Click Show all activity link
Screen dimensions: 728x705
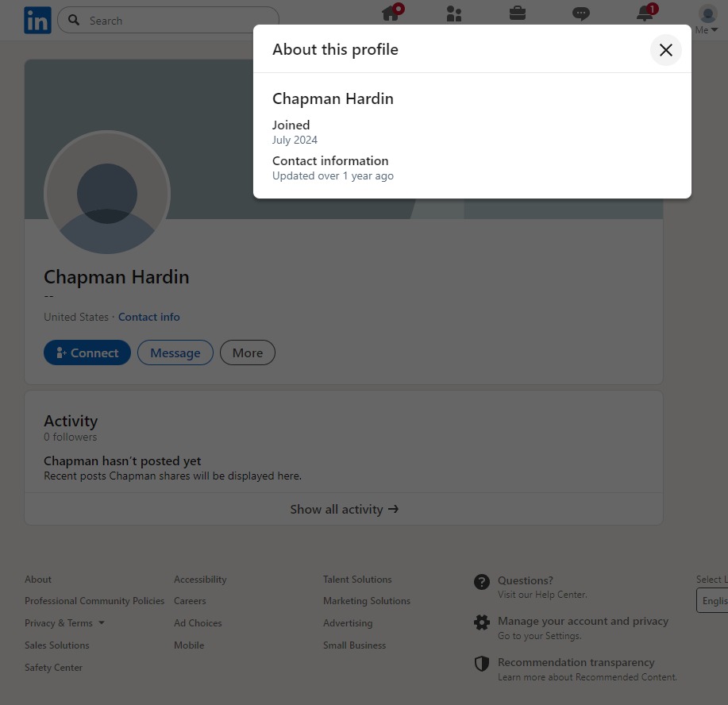(344, 509)
